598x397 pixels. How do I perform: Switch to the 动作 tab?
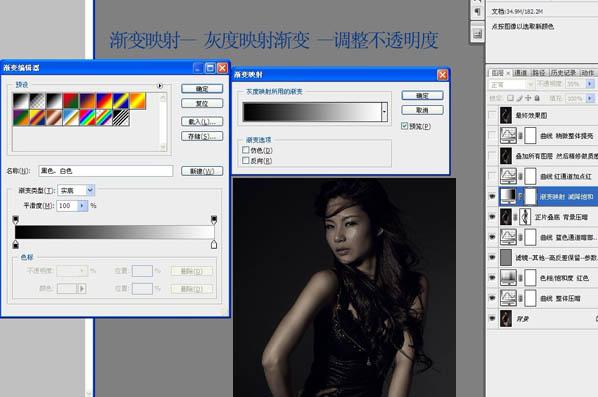click(x=587, y=72)
